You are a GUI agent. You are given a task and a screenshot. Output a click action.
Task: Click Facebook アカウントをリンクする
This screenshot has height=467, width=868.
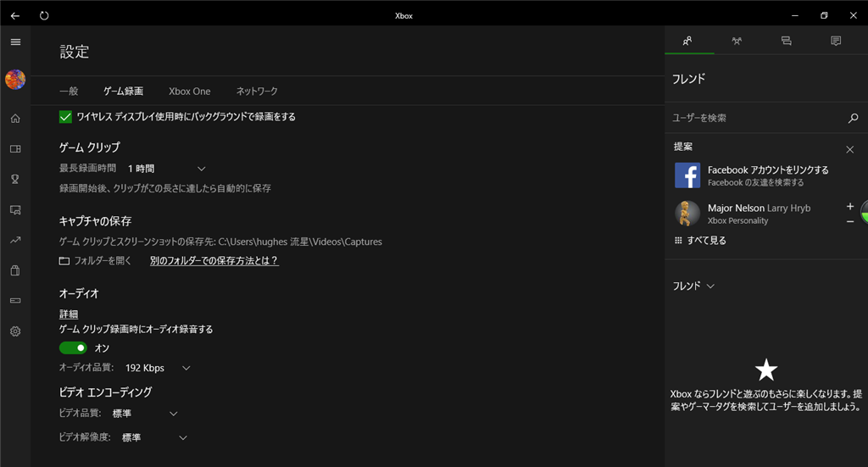click(768, 170)
